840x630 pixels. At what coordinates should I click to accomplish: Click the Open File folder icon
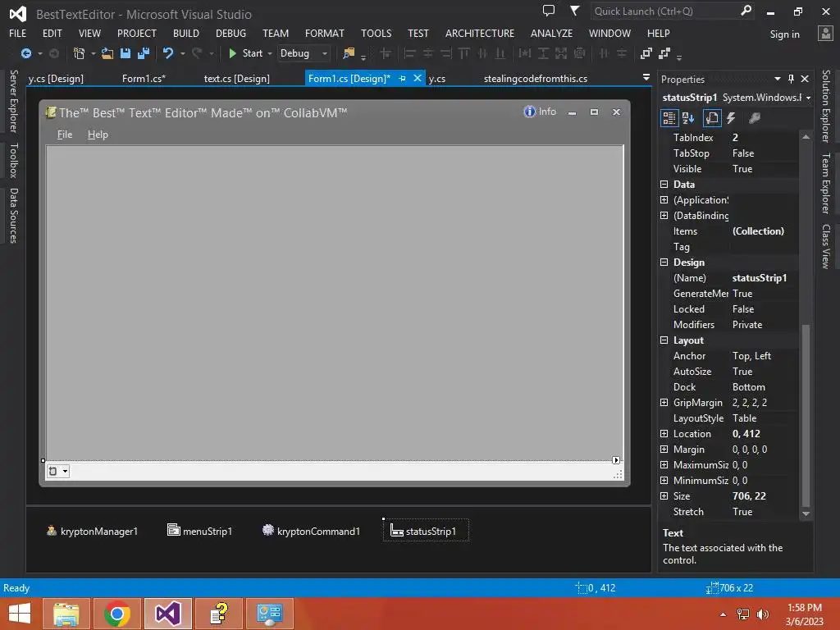point(107,53)
